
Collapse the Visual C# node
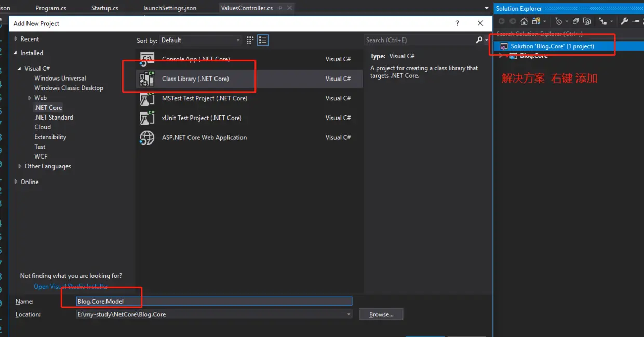(20, 68)
